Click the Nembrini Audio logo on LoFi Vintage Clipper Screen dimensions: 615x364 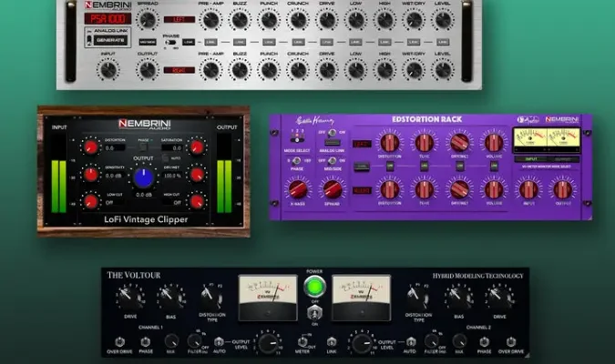tap(147, 125)
